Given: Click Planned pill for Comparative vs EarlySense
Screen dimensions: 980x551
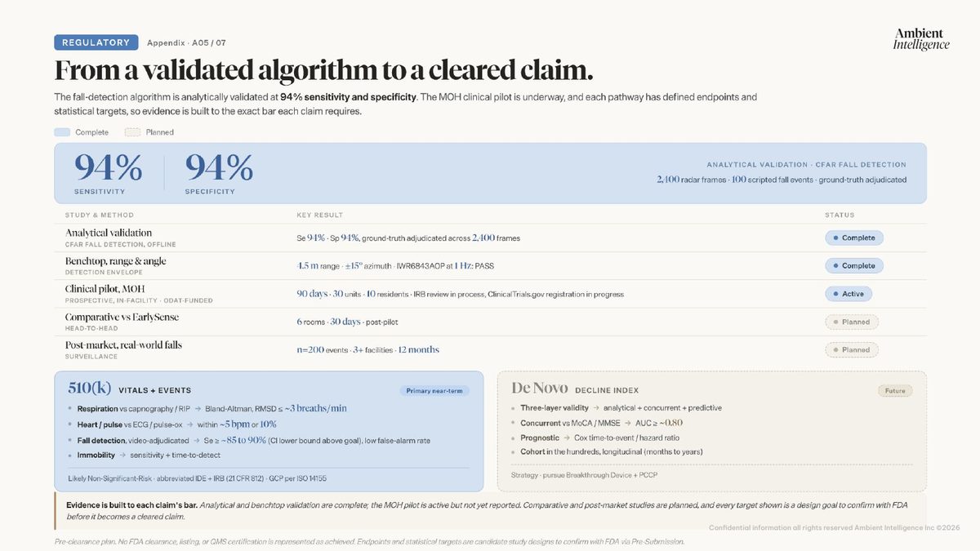Looking at the screenshot, I should pyautogui.click(x=851, y=322).
